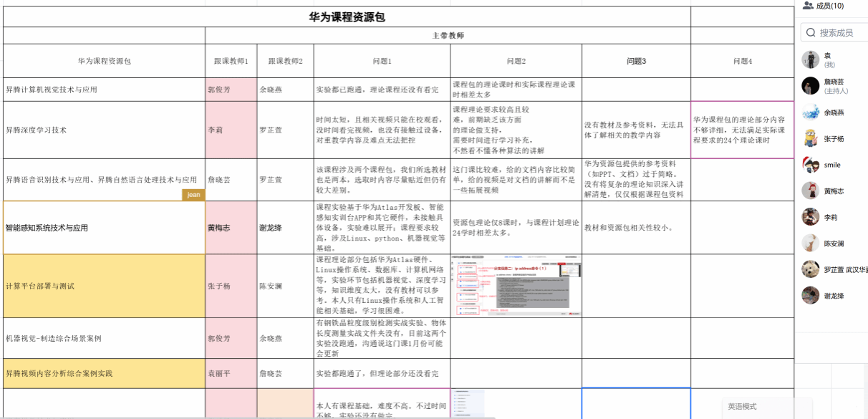The height and width of the screenshot is (419, 868).
Task: Click 黄梅志's avatar in member panel
Action: pyautogui.click(x=810, y=191)
